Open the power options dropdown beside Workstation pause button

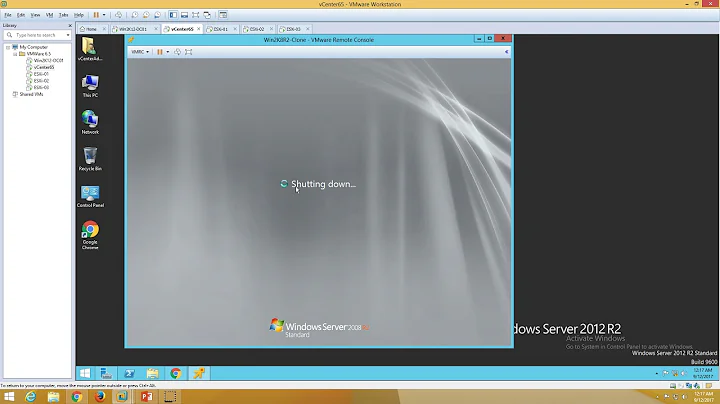click(104, 15)
